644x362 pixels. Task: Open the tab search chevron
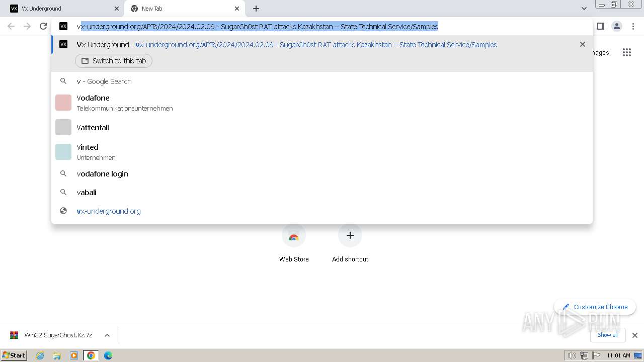(584, 9)
